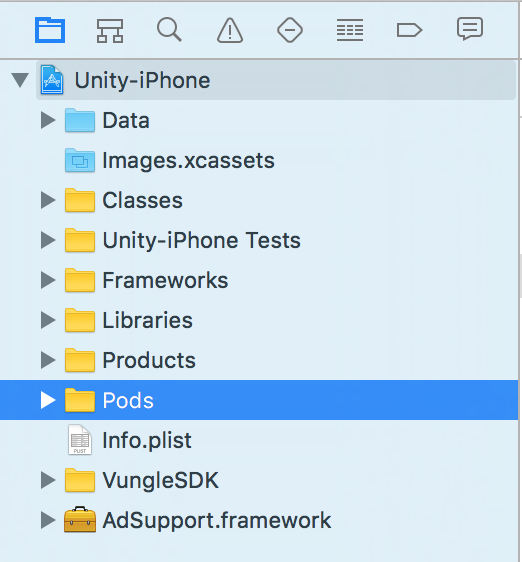
Task: Select the VungleSDK row label
Action: coord(161,480)
